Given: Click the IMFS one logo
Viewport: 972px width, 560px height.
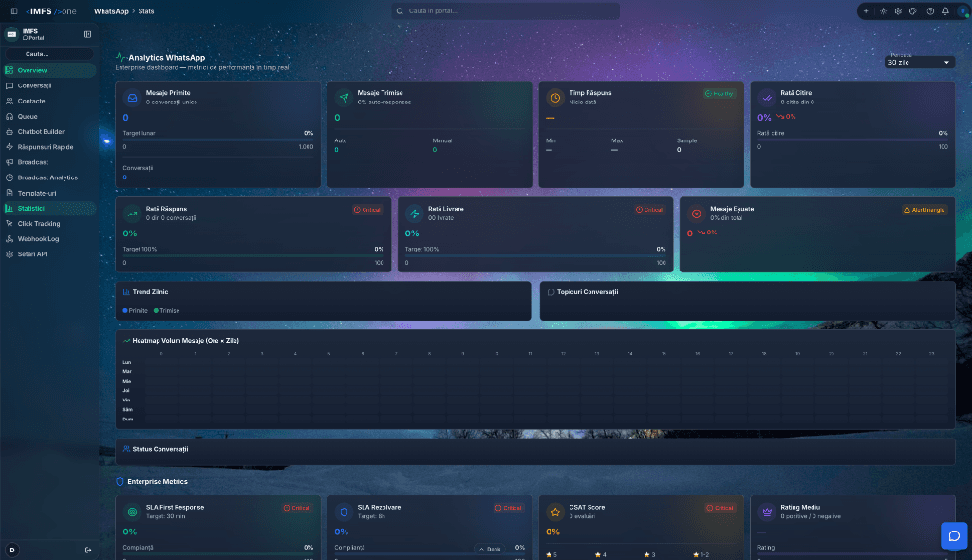Looking at the screenshot, I should [x=51, y=11].
